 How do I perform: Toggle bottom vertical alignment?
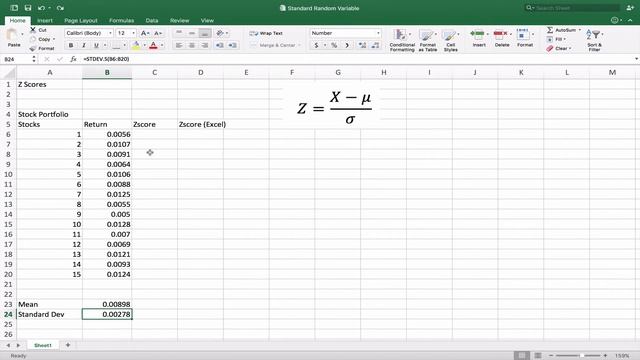point(205,33)
